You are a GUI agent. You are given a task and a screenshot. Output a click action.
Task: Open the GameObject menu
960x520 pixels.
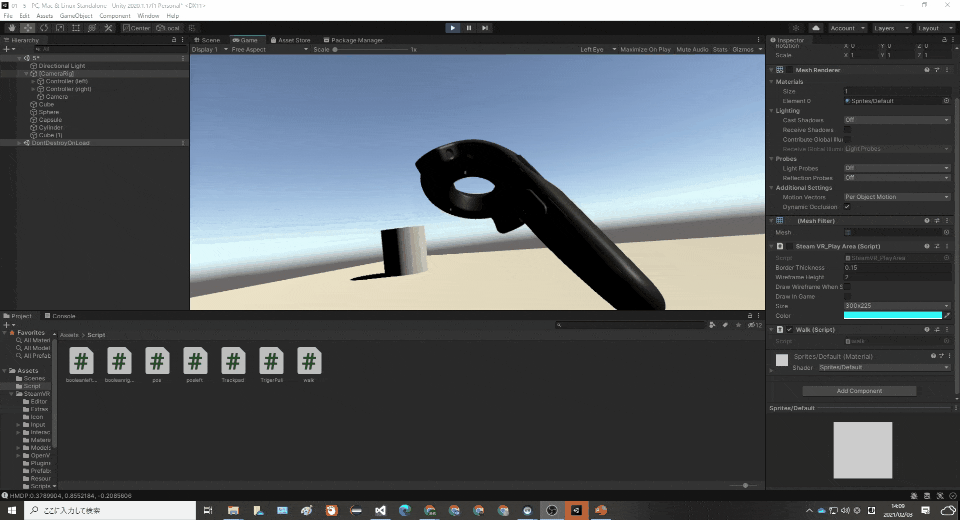pyautogui.click(x=76, y=16)
